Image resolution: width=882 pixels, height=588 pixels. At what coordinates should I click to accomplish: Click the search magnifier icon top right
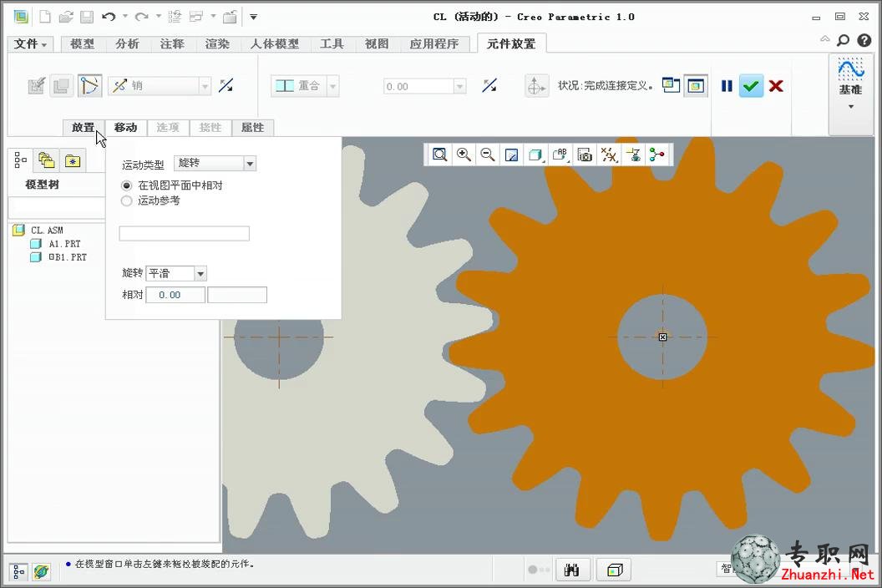[x=844, y=40]
